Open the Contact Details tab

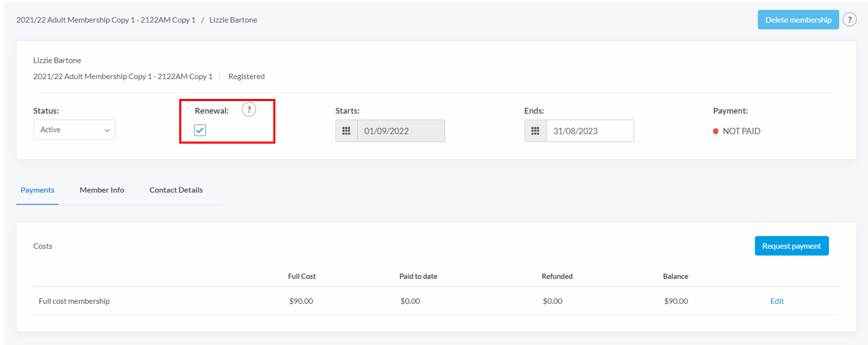[176, 190]
